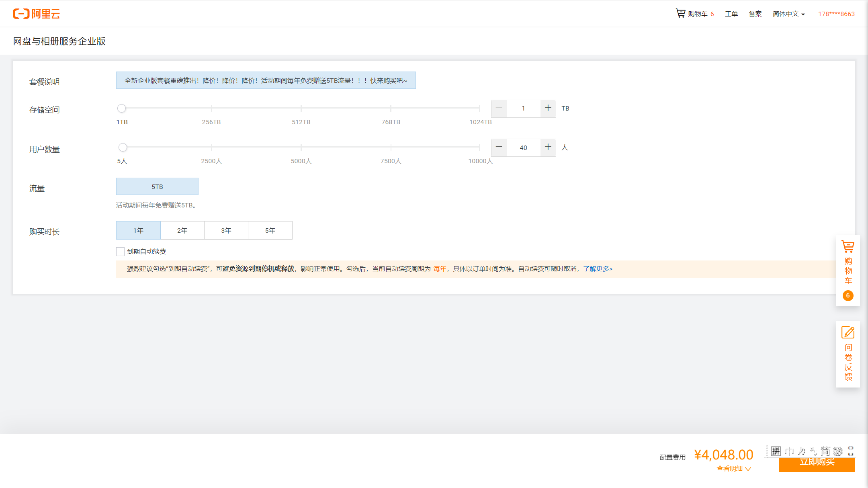Open questionnaire feedback pencil icon
Viewport: 868px width, 488px height.
click(x=848, y=333)
